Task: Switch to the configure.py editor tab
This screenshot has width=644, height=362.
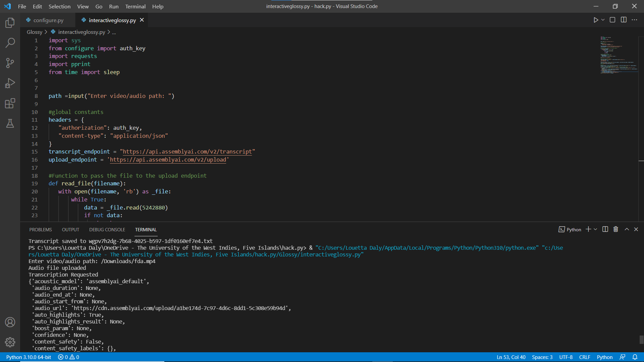Action: click(x=48, y=20)
